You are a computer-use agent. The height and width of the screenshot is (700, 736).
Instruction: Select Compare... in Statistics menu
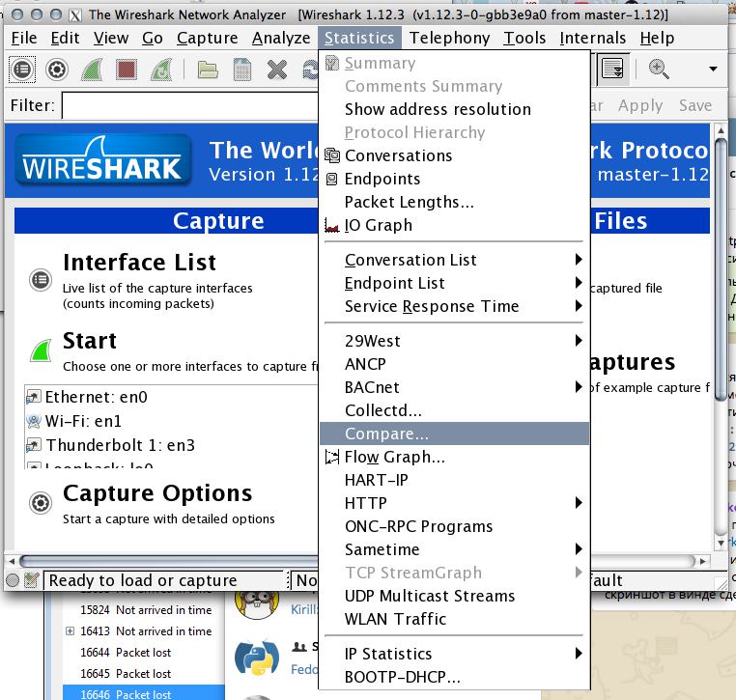pos(454,434)
